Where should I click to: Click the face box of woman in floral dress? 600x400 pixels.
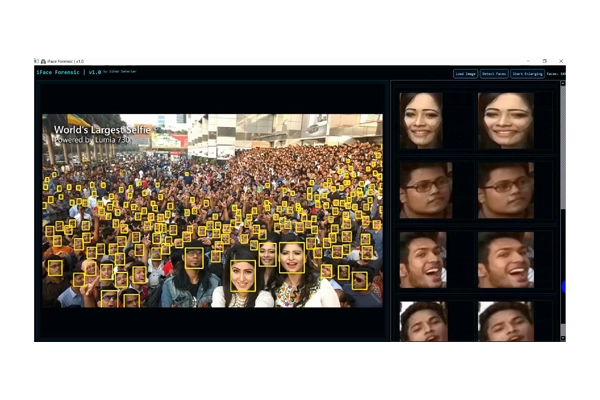(292, 257)
